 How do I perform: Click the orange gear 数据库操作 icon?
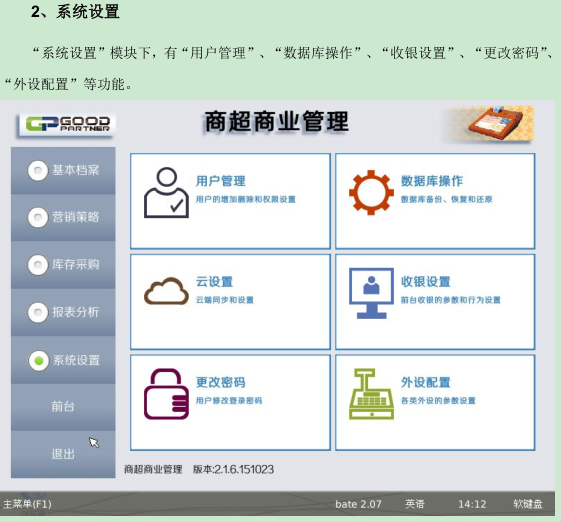371,192
